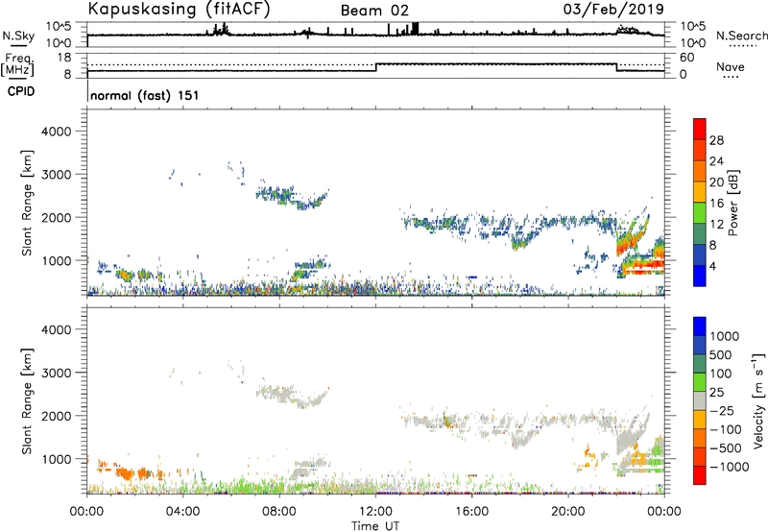
Task: Click the 'Freq. [MHz]' axis label
Action: tap(18, 65)
